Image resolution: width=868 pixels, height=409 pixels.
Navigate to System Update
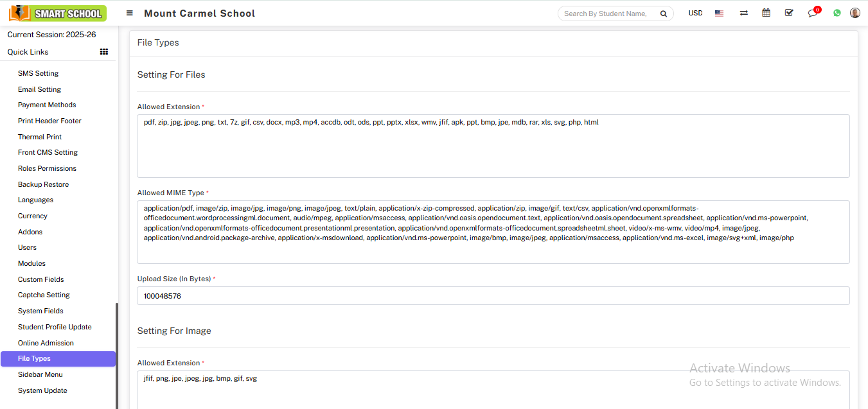[x=42, y=390]
